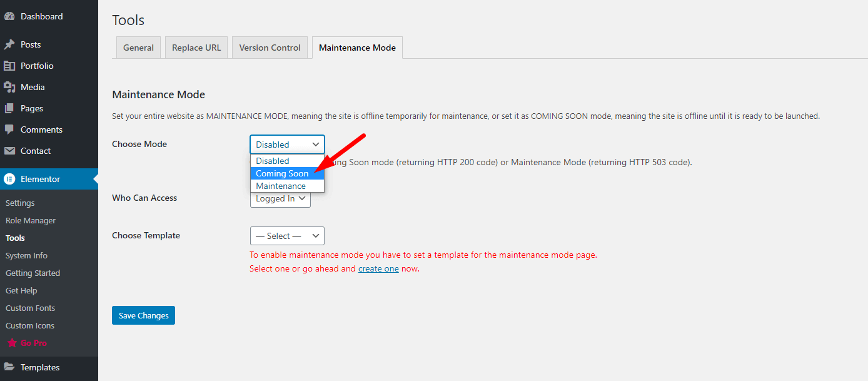Click the Go Pro star icon

(x=12, y=343)
